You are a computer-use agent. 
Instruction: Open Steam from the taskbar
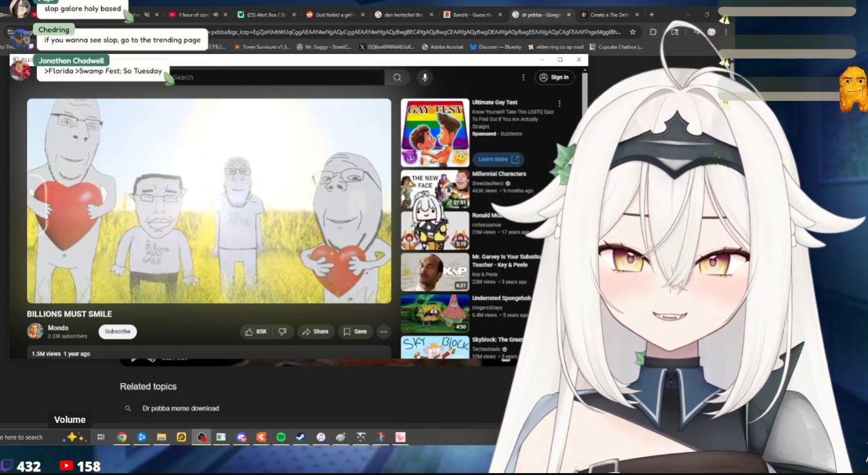301,437
